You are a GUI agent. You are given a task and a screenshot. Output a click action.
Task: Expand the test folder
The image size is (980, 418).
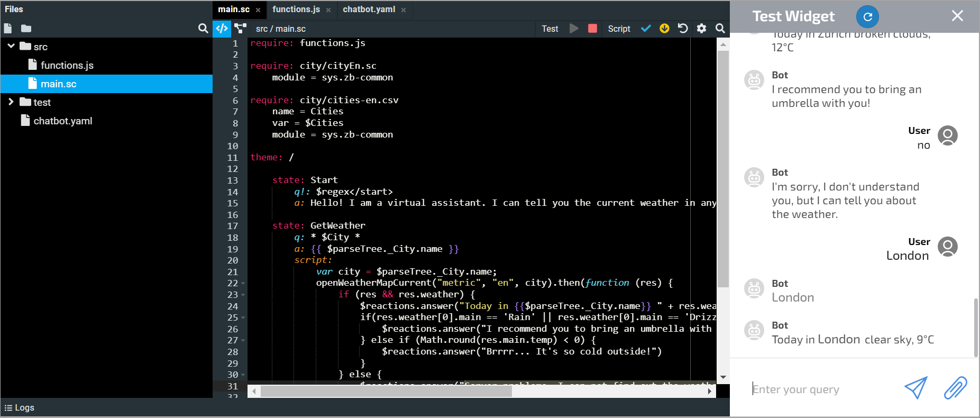(11, 102)
